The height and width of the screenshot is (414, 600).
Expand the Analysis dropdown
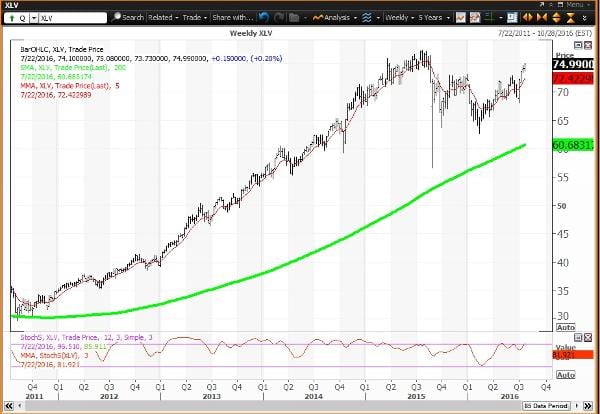339,17
